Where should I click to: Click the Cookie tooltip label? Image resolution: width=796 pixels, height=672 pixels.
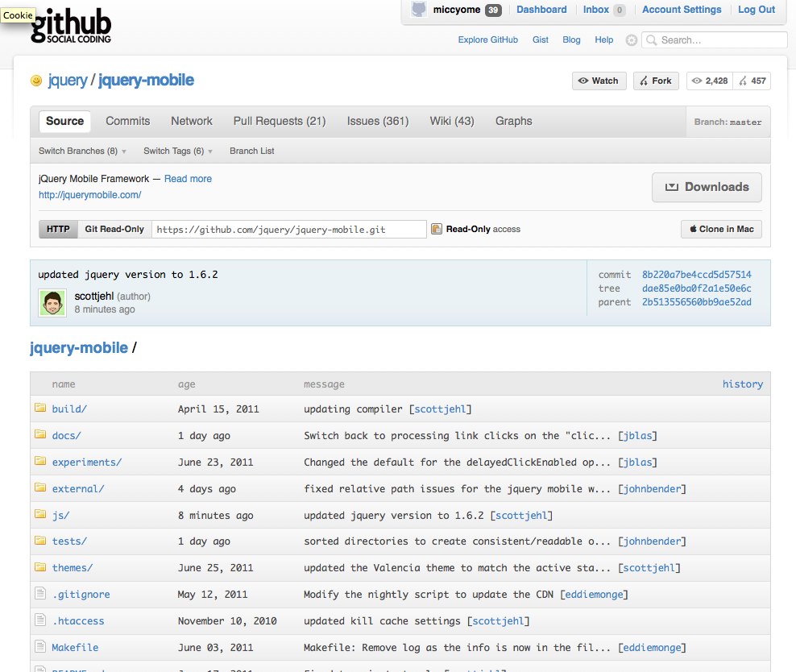(18, 15)
